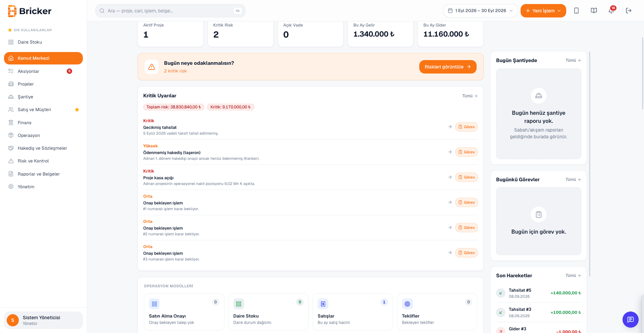Go to Aksiyonlar menu item

click(x=43, y=71)
